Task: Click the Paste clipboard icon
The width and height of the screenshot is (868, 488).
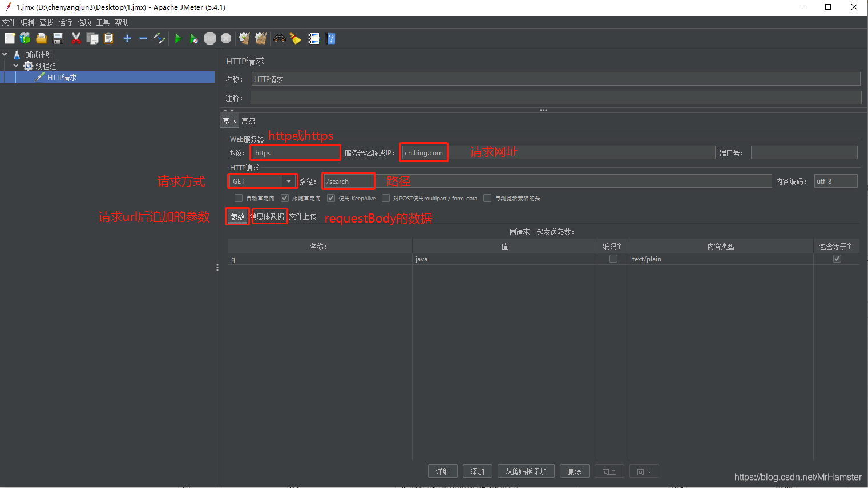Action: [108, 38]
